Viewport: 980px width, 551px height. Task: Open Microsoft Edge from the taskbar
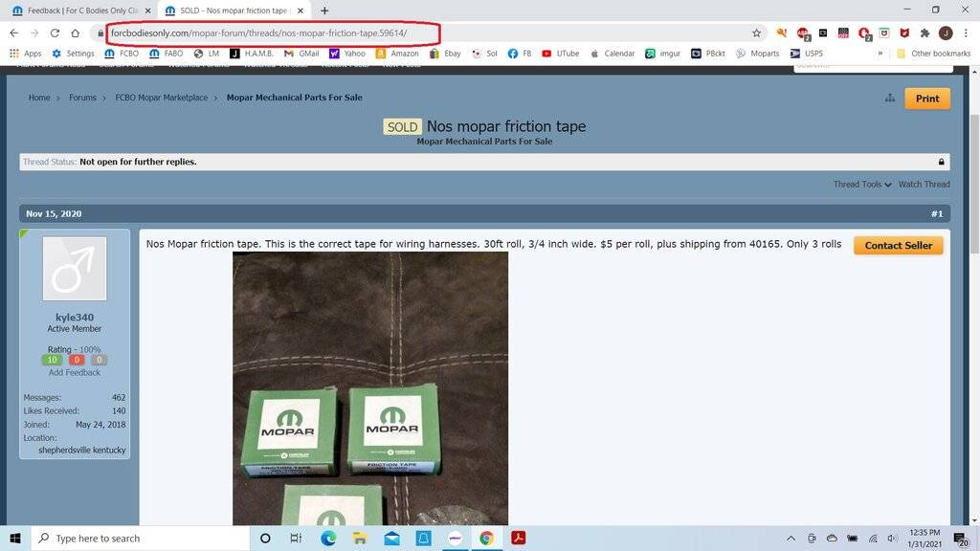[x=328, y=539]
